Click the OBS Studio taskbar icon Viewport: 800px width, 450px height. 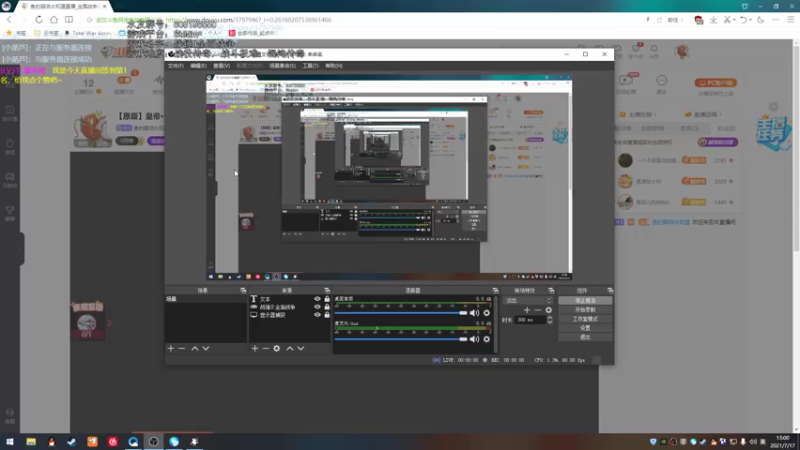[154, 442]
